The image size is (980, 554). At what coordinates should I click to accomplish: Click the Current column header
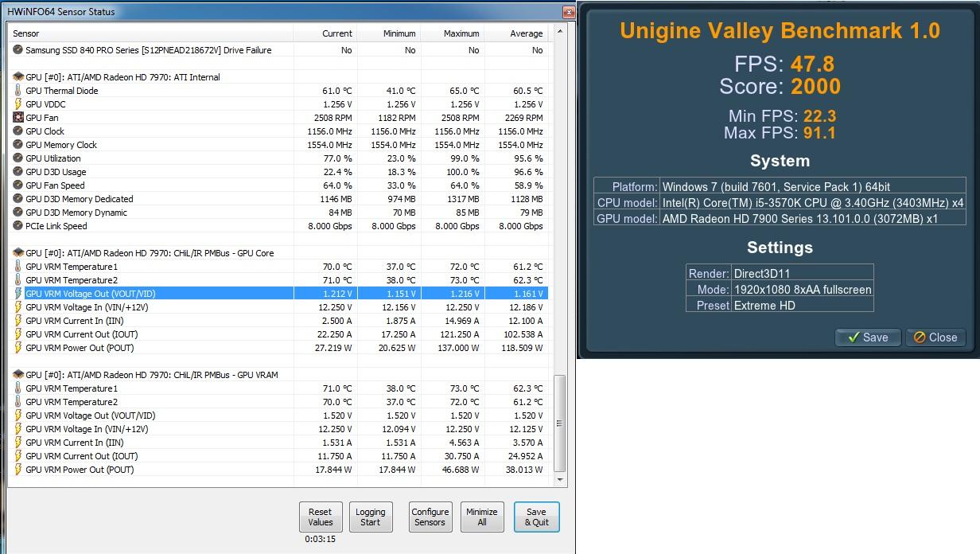(325, 33)
